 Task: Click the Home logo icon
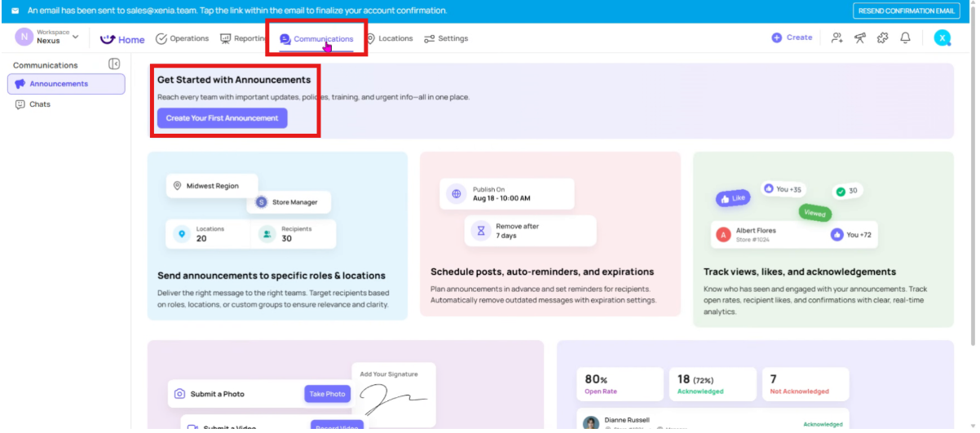(108, 39)
